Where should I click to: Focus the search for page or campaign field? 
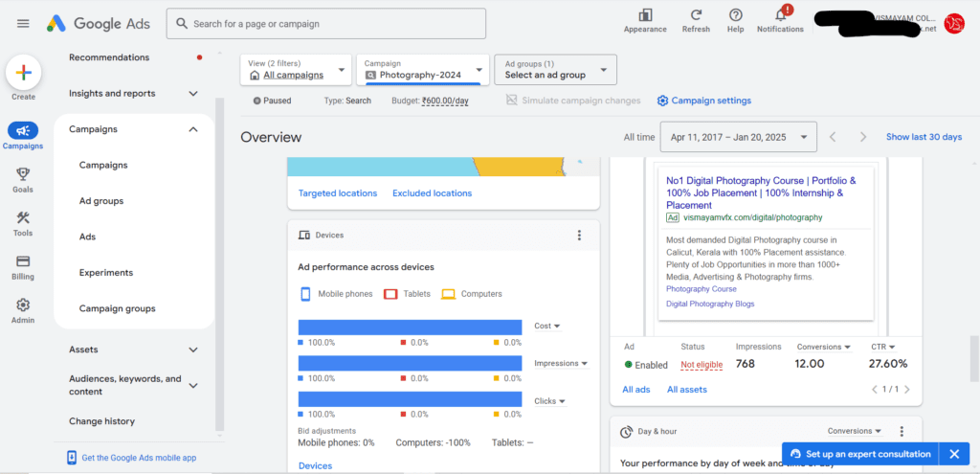click(325, 24)
